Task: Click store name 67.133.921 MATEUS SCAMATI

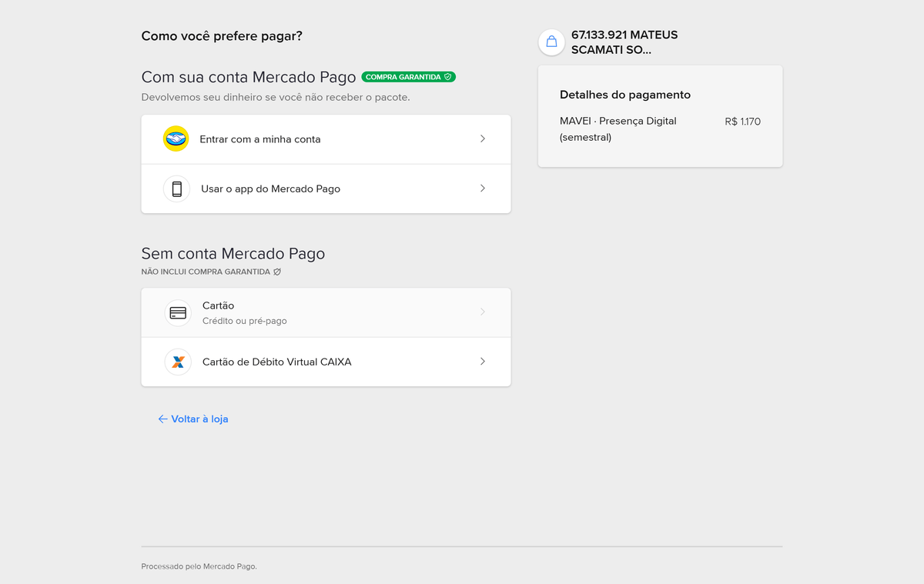Action: (x=624, y=42)
